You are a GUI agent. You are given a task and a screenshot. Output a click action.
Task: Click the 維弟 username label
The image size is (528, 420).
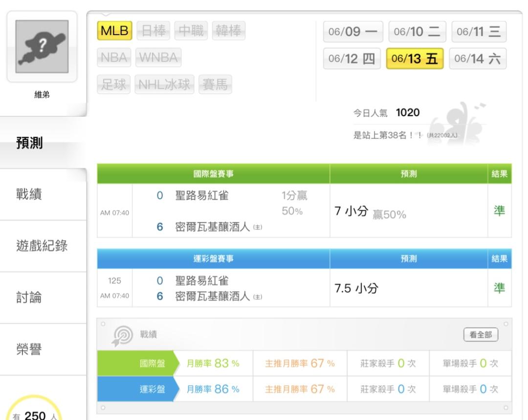pyautogui.click(x=42, y=95)
